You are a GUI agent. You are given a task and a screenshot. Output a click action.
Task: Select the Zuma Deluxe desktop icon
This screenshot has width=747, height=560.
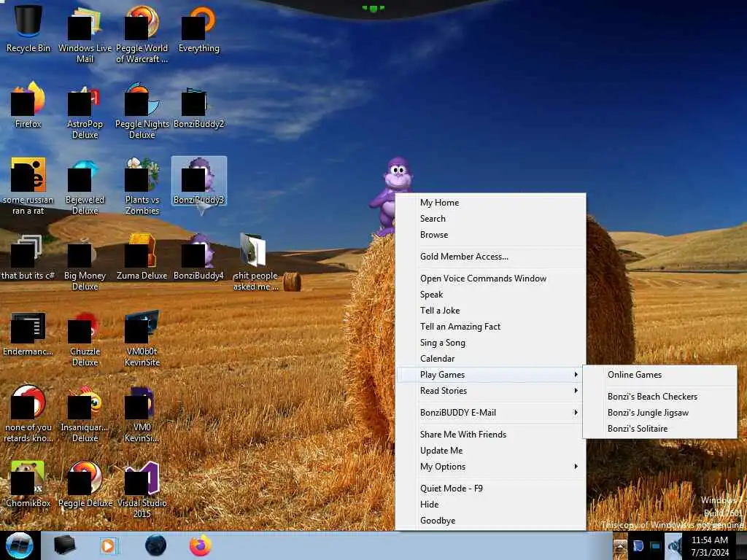click(142, 256)
